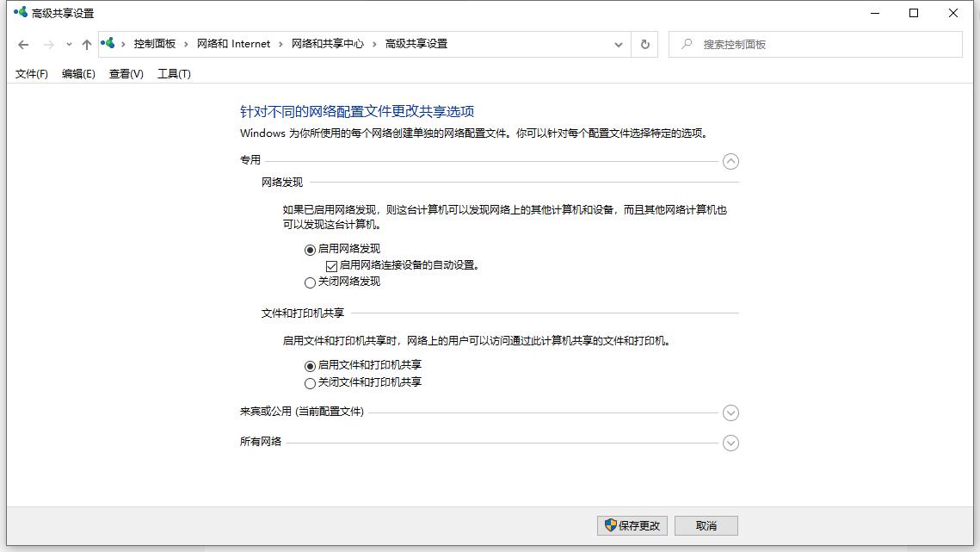Click the Control Panel icon in address bar
Screen dimensions: 980x552
pyautogui.click(x=108, y=42)
